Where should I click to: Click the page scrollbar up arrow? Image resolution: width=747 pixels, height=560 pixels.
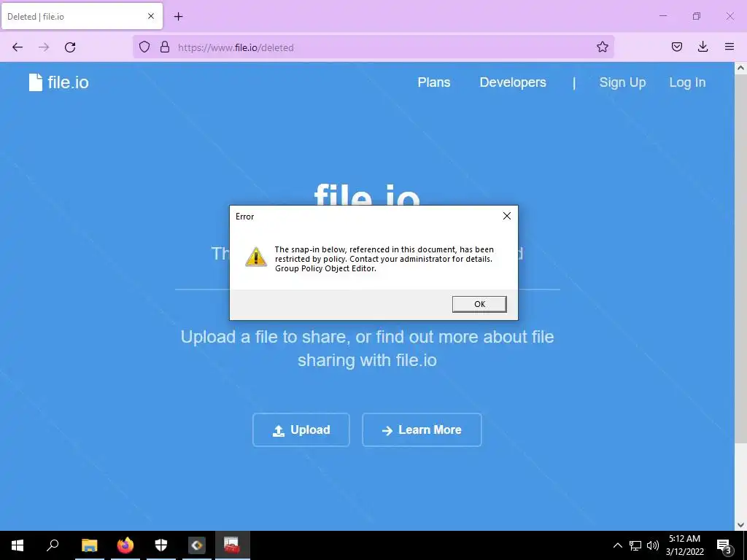pos(740,68)
